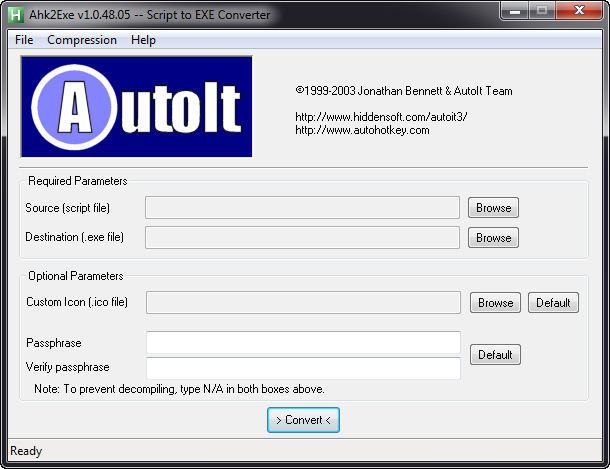Click the disabled maximize button
The height and width of the screenshot is (469, 610).
[x=542, y=11]
